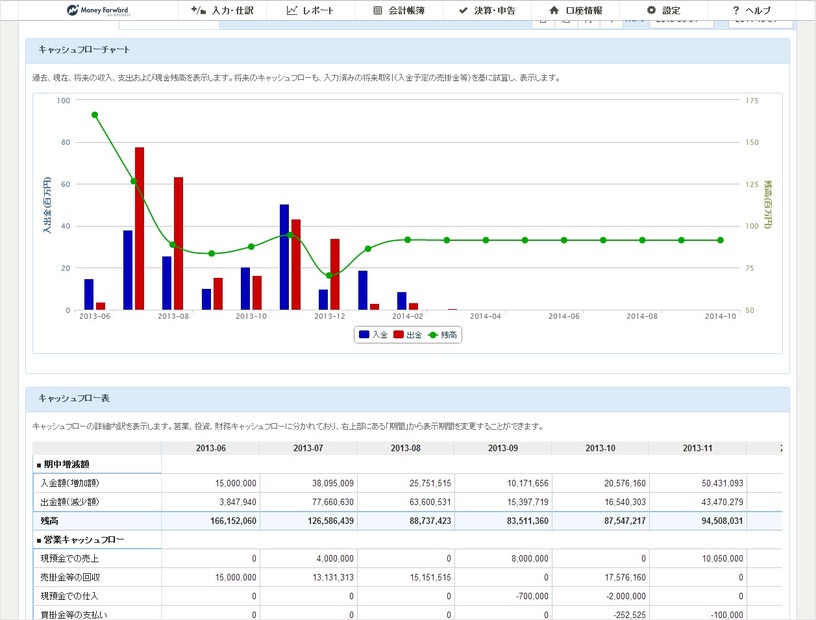
Task: Select the 2013-11 table column header
Action: [x=697, y=448]
